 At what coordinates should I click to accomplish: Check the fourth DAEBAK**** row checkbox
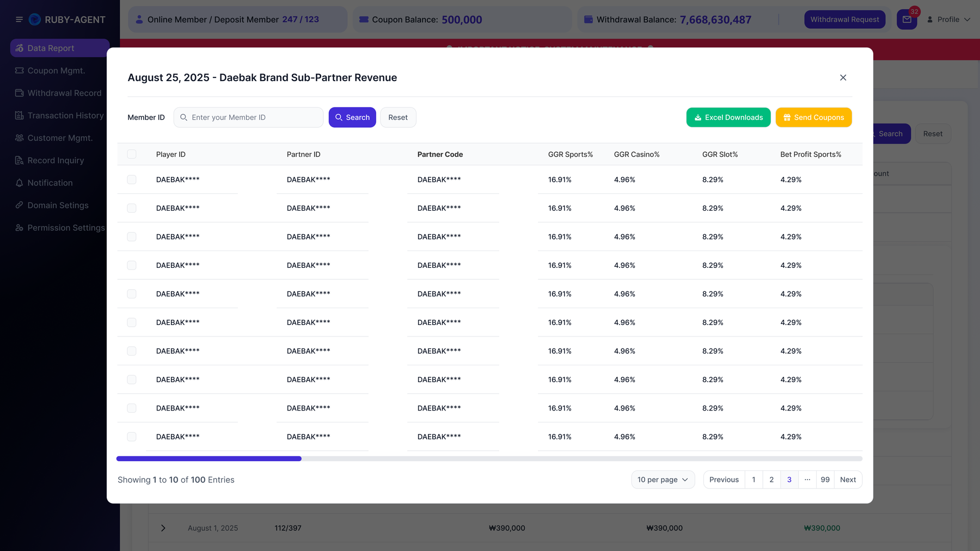click(x=132, y=265)
